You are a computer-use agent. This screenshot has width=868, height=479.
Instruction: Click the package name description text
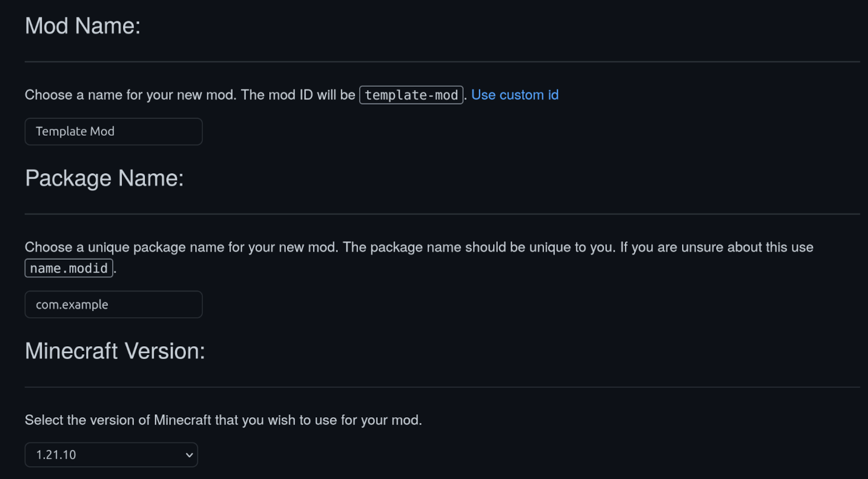tap(289, 247)
